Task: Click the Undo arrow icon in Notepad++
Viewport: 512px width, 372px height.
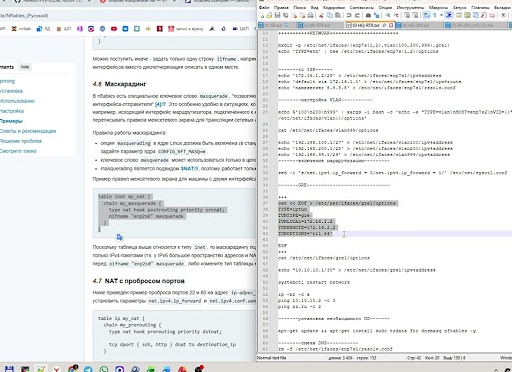Action: [x=349, y=15]
